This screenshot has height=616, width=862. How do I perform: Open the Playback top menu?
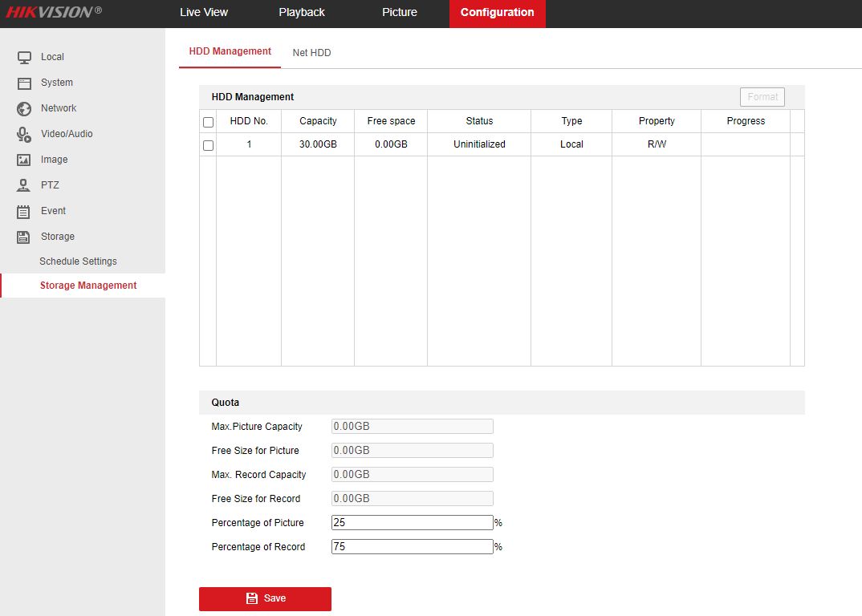[x=302, y=13]
